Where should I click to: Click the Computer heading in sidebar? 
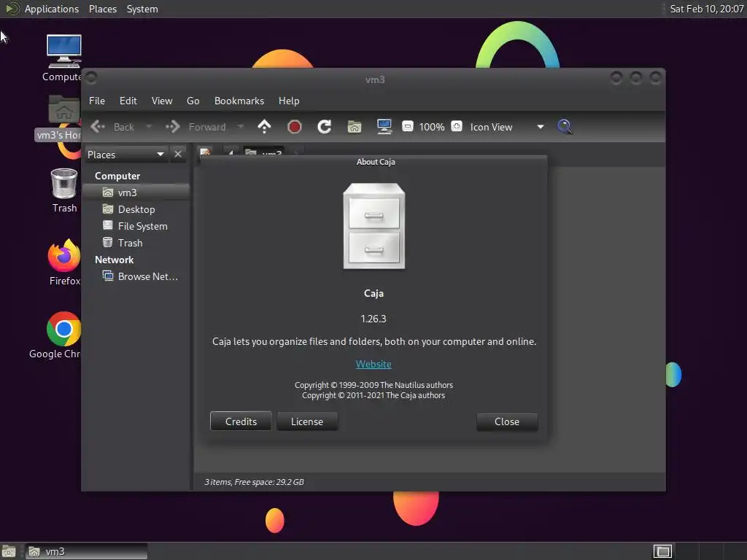117,176
